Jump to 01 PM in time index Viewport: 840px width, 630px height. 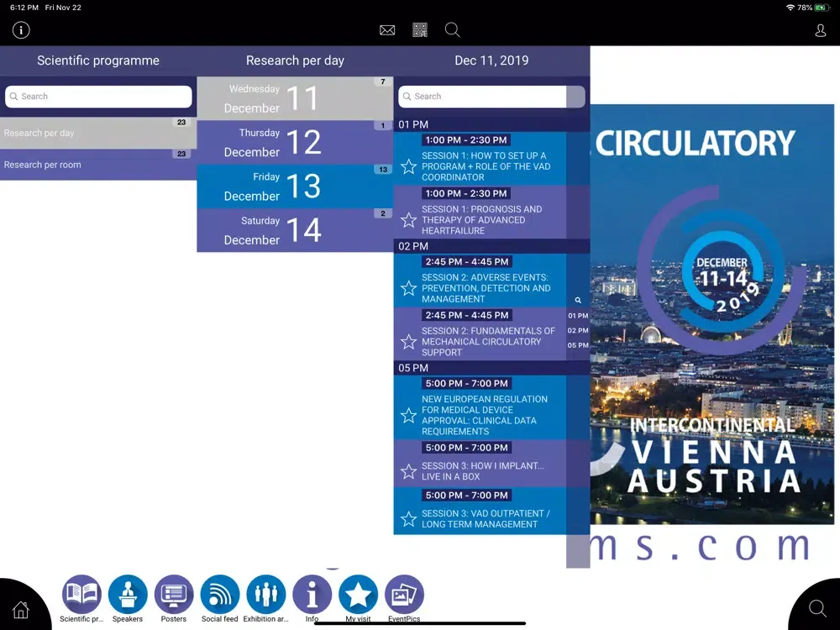pyautogui.click(x=578, y=316)
